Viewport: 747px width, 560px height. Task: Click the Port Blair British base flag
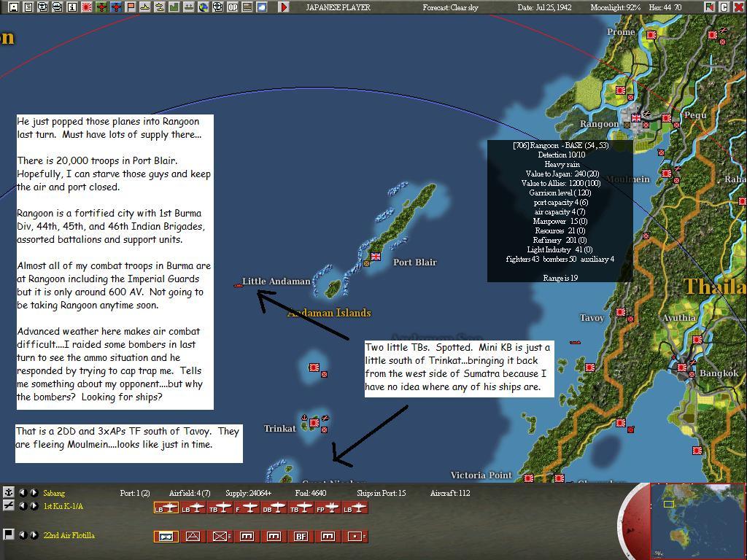pos(376,256)
